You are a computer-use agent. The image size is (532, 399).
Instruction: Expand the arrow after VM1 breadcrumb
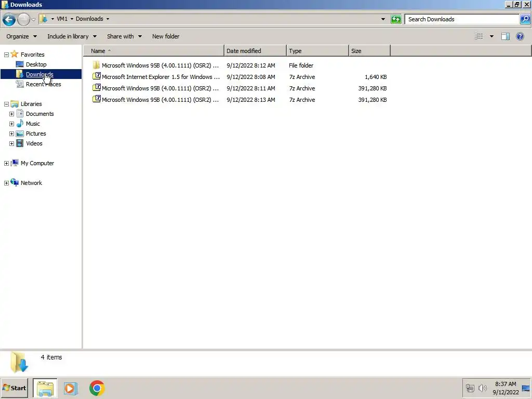72,19
